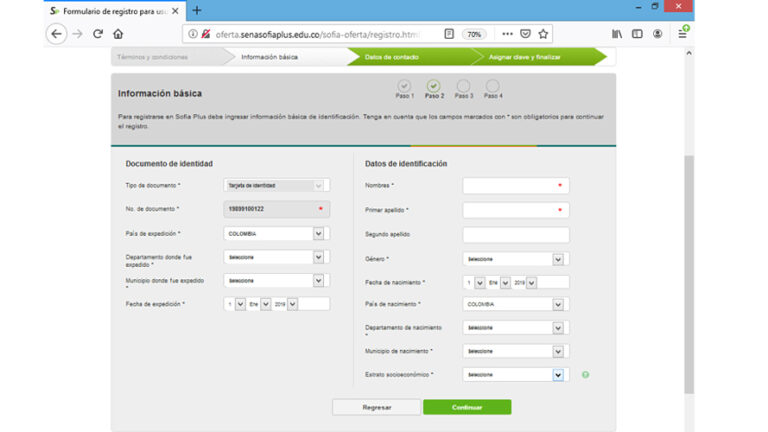Expand the Departamento de nacimiento dropdown
Screen dimensions: 768x432
(x=558, y=327)
